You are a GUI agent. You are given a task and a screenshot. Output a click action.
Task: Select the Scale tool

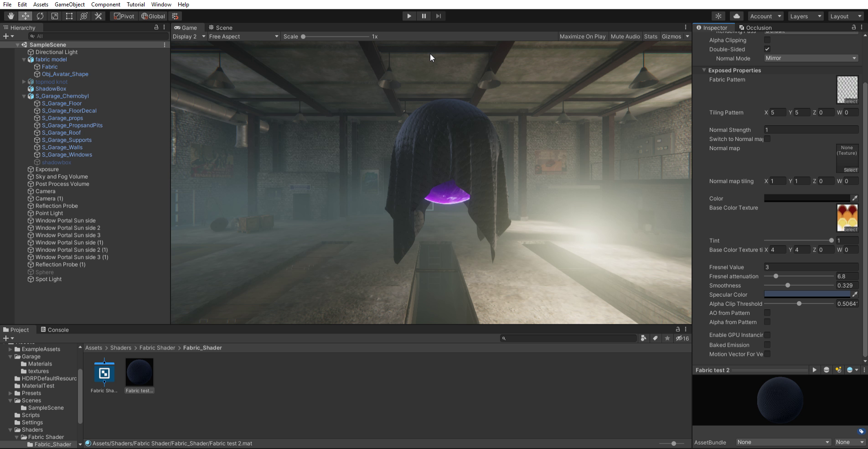click(54, 16)
